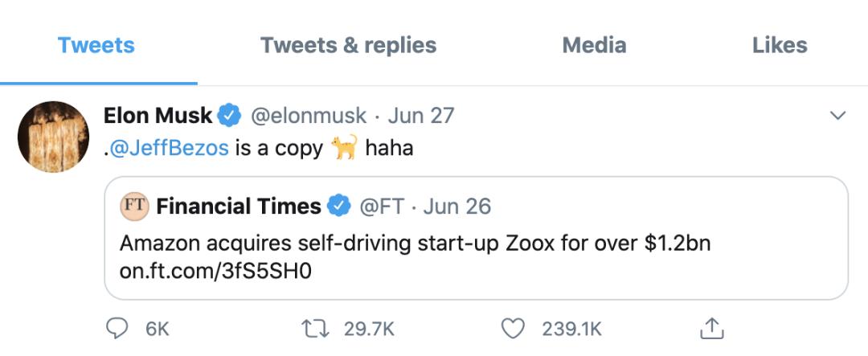Open the quoted tweet's Amazon Zoox headline

point(415,243)
